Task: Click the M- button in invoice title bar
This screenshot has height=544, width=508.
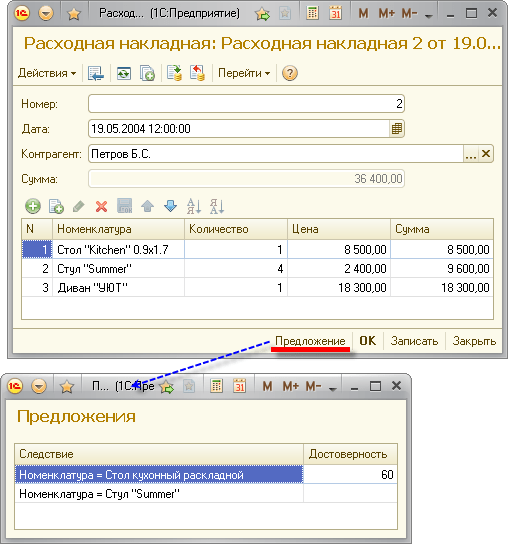Action: (409, 14)
